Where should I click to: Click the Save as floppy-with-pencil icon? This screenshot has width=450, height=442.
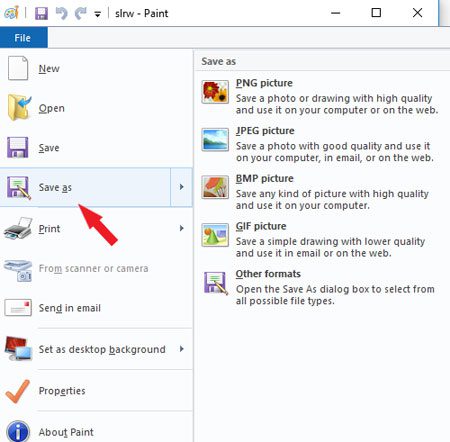(x=19, y=188)
